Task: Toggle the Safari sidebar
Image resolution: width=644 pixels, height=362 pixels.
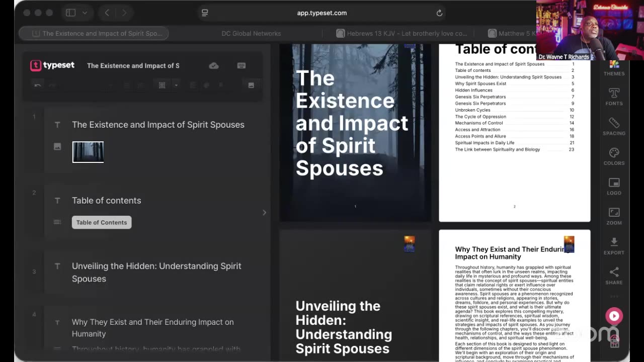Action: [70, 13]
